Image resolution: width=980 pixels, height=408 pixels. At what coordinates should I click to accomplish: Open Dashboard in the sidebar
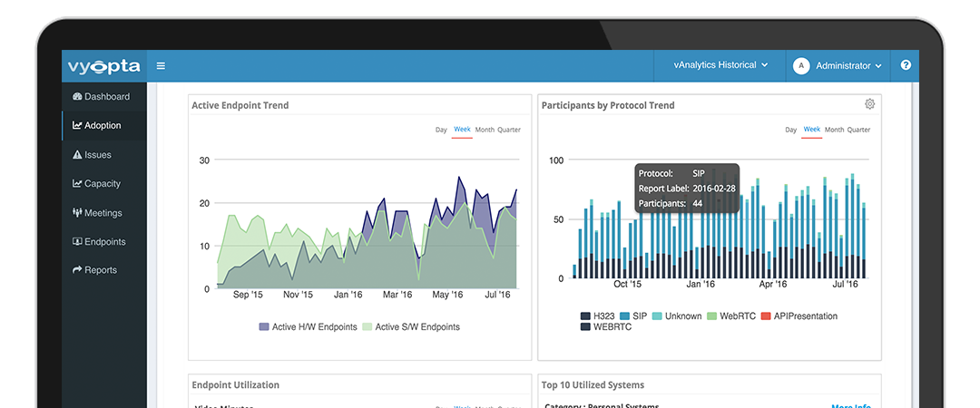click(x=104, y=97)
